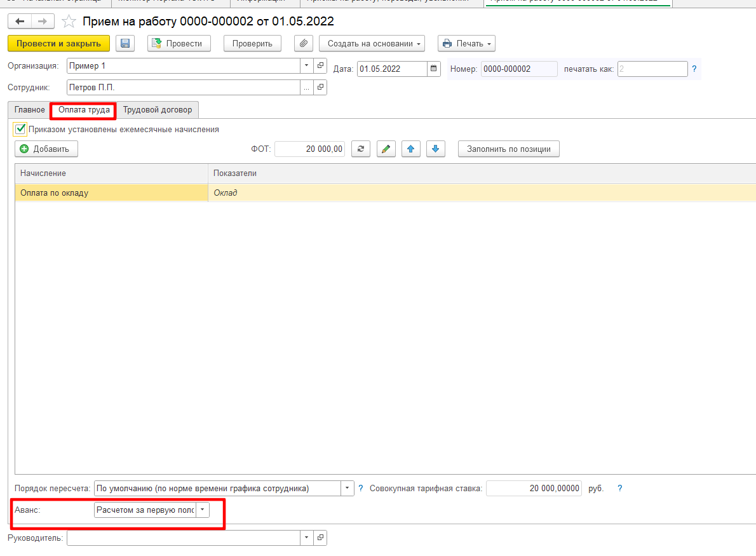Image resolution: width=756 pixels, height=556 pixels.
Task: Add document to favorites with star icon
Action: coord(69,21)
